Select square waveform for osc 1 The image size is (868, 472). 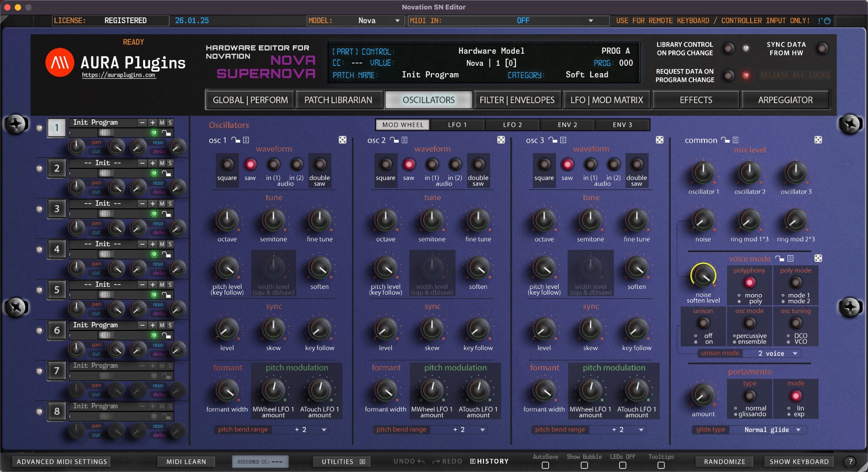[x=227, y=165]
